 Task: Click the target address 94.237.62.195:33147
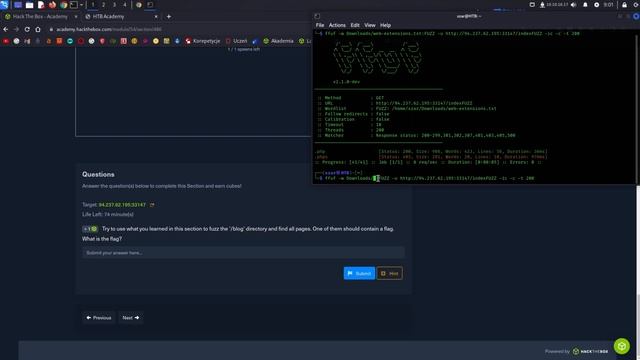point(122,205)
